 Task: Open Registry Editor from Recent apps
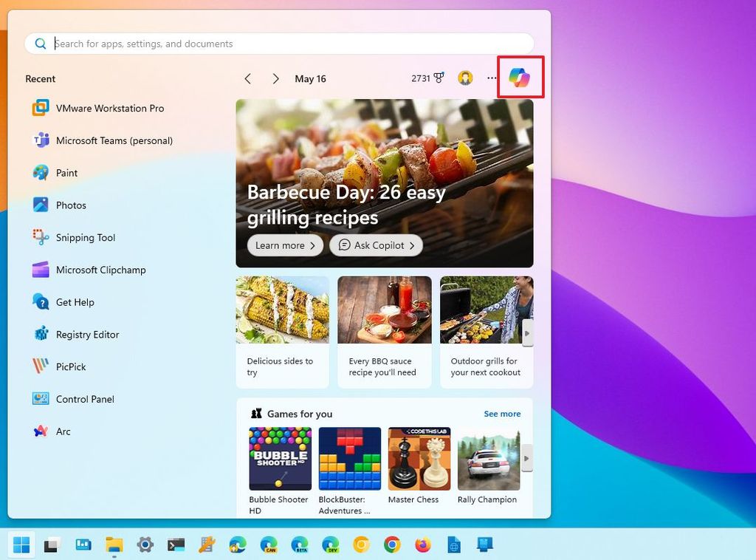[x=88, y=334]
